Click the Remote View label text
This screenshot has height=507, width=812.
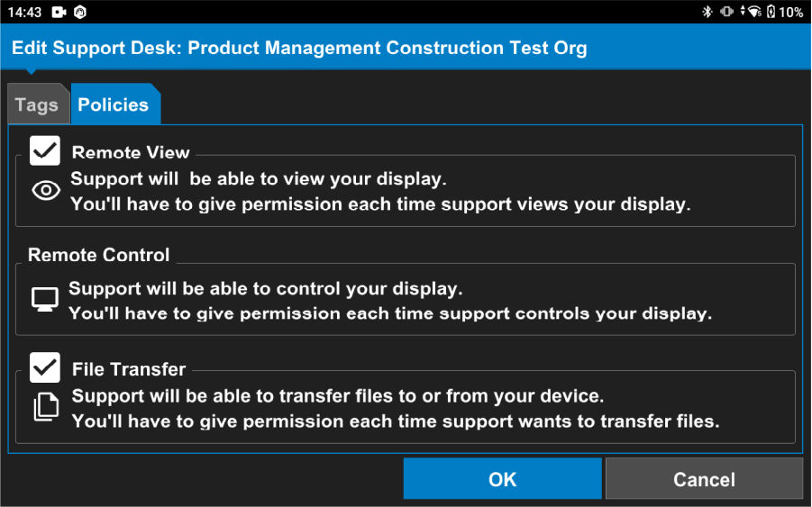click(131, 152)
